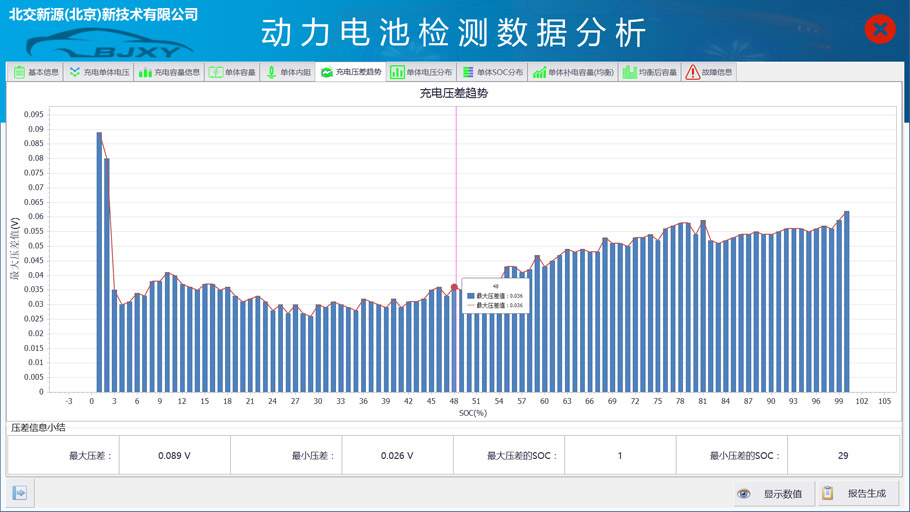This screenshot has width=910, height=512.
Task: Open the 充电容量信息 tab
Action: coord(169,72)
